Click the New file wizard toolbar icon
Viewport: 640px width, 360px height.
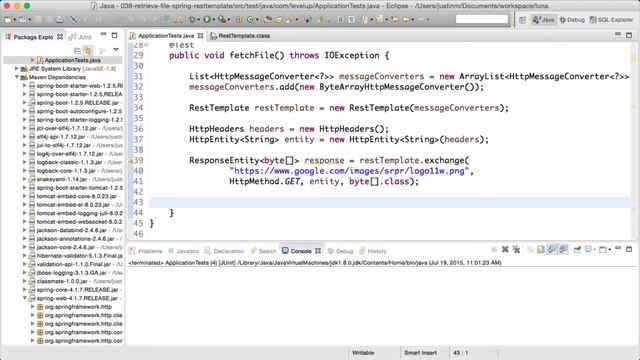8,19
